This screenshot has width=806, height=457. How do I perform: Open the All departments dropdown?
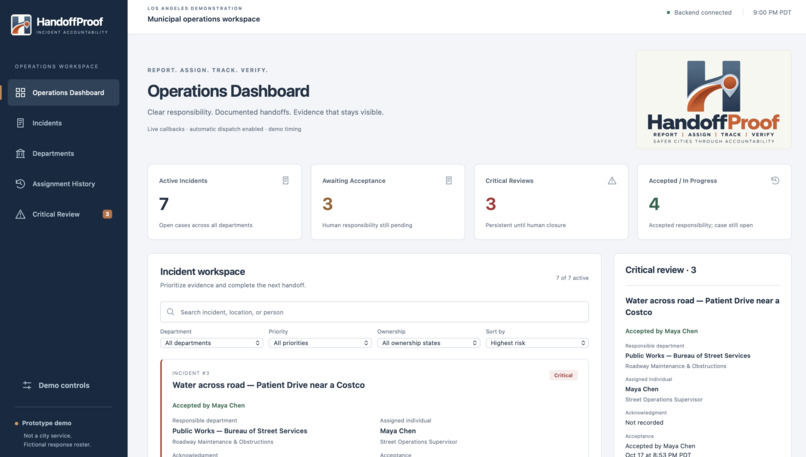pyautogui.click(x=211, y=343)
